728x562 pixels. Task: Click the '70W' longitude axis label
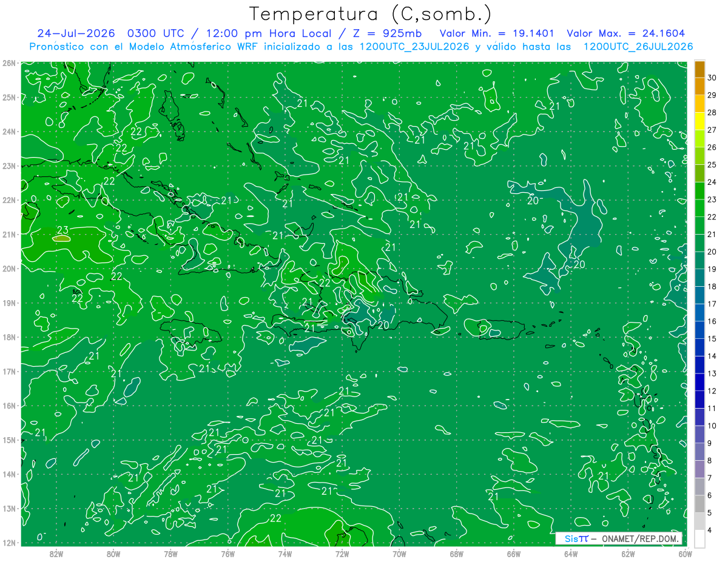(399, 554)
